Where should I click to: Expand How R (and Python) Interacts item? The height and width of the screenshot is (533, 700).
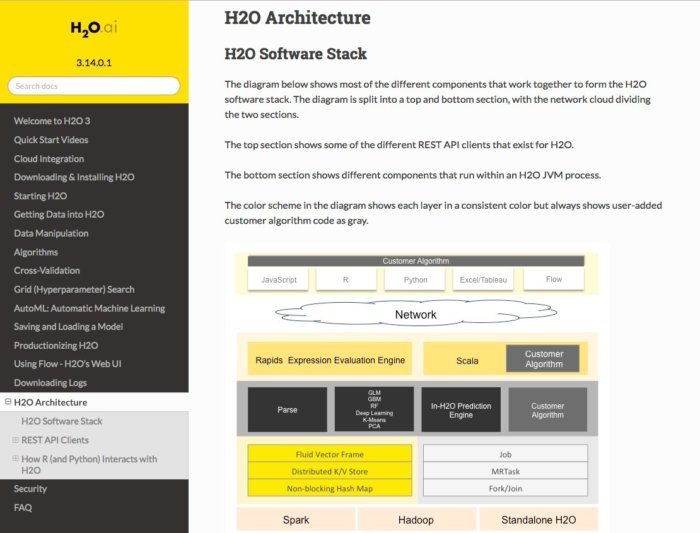(15, 459)
